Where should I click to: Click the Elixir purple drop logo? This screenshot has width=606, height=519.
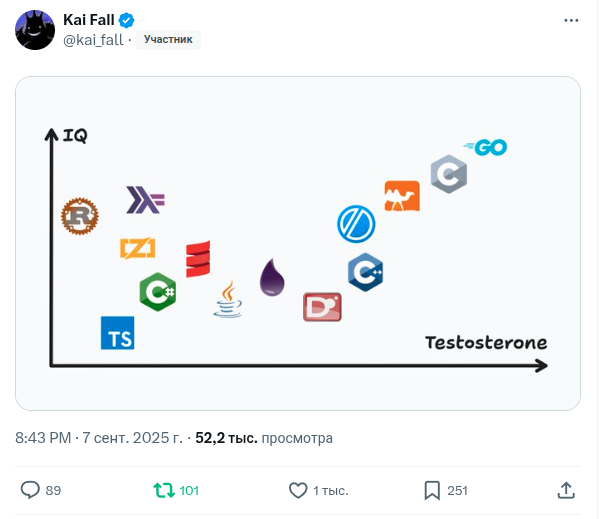click(x=272, y=277)
